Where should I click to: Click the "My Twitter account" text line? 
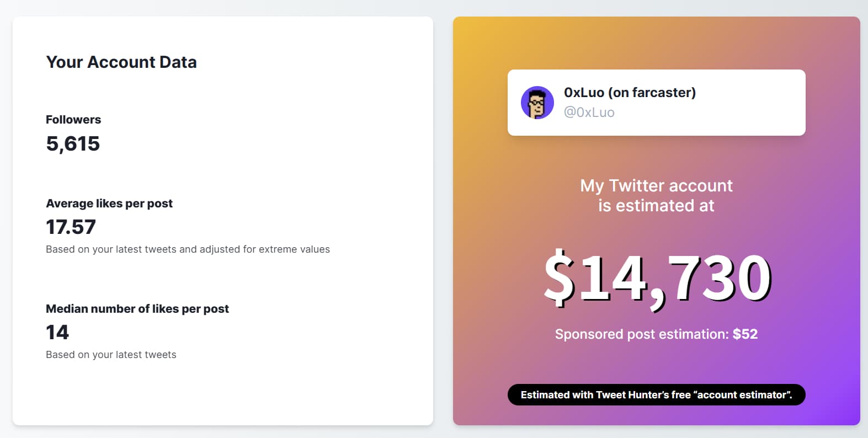click(656, 186)
